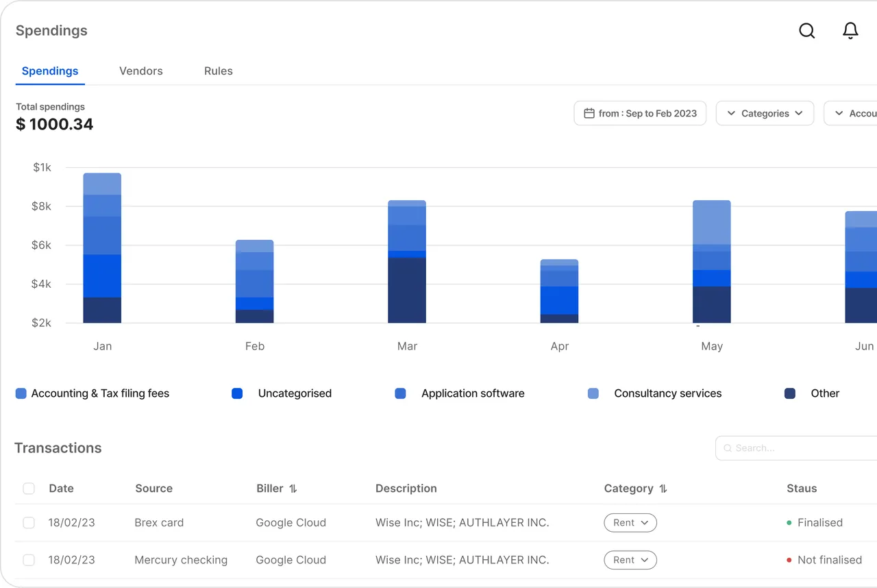877x588 pixels.
Task: Click the magnifier in Transactions search box
Action: (x=728, y=448)
